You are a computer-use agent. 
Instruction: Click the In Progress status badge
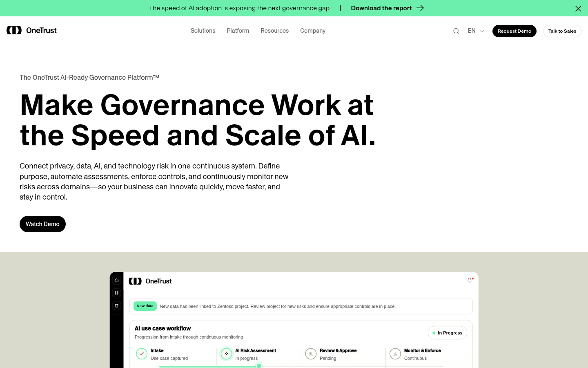448,333
